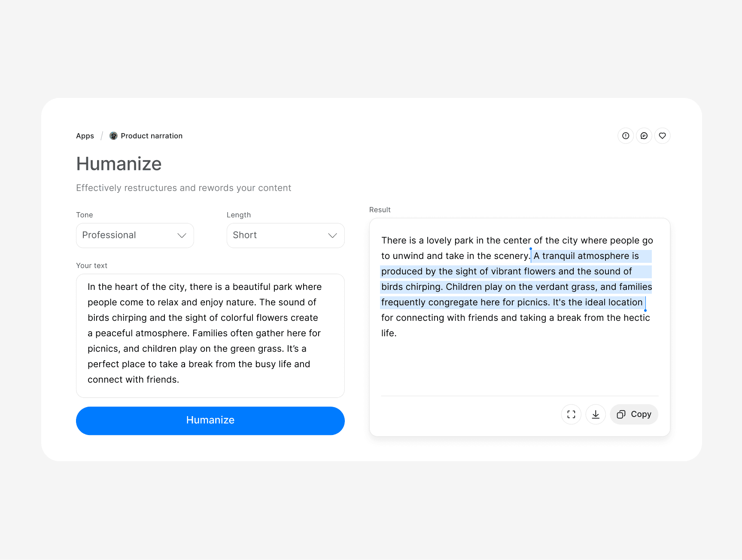Click the Copy button text
Viewport: 742px width, 560px height.
[641, 414]
